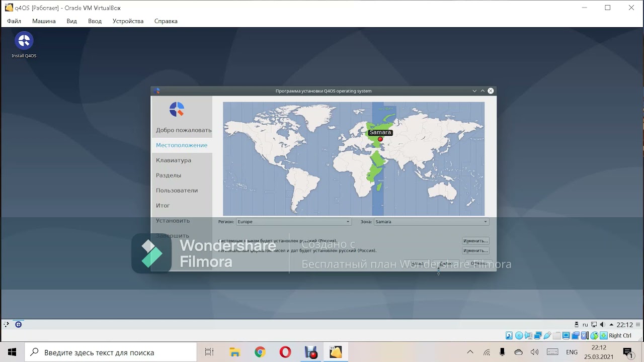Open Windows Task View
The height and width of the screenshot is (362, 644).
click(209, 352)
